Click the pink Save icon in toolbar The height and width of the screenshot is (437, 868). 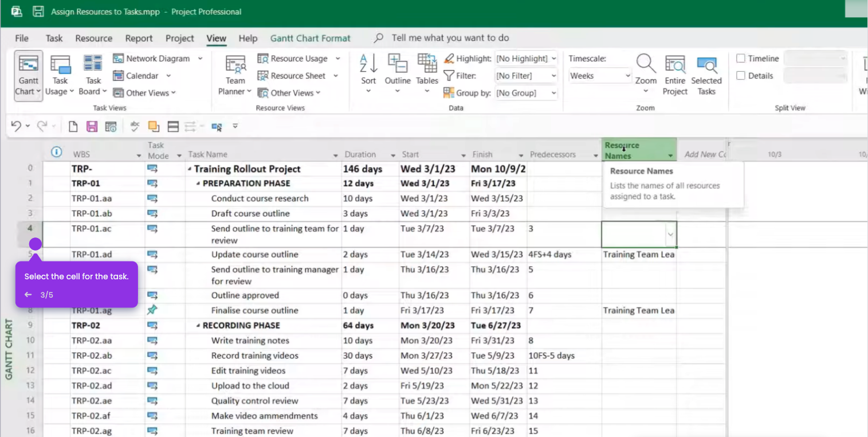coord(92,127)
